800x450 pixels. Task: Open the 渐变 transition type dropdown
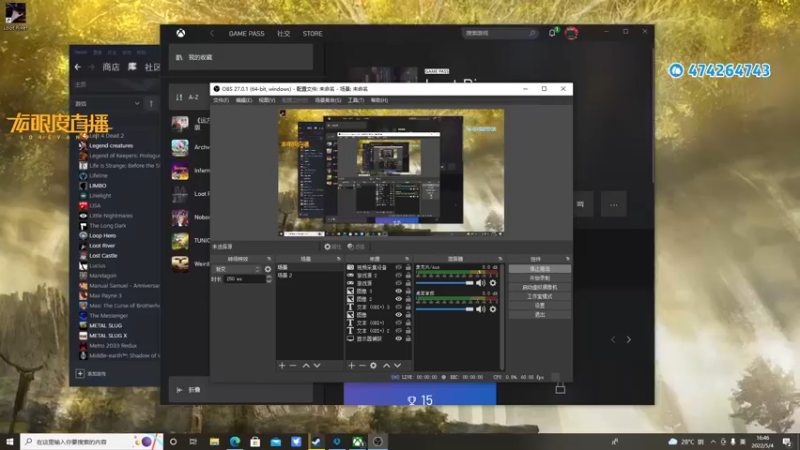(237, 269)
